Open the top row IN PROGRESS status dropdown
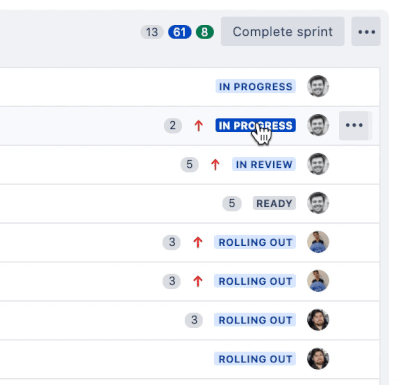 point(256,86)
